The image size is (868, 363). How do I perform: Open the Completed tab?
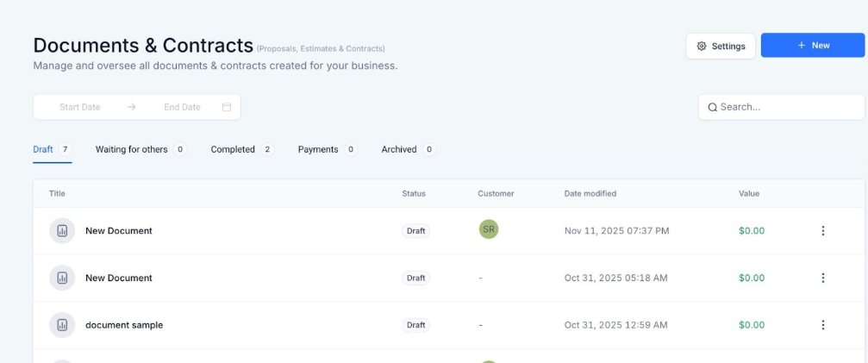click(x=233, y=150)
